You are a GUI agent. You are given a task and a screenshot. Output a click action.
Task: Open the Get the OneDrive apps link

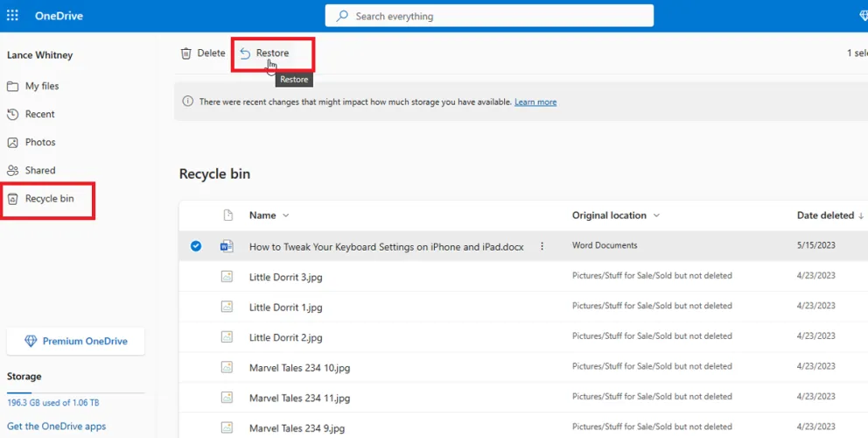coord(56,427)
